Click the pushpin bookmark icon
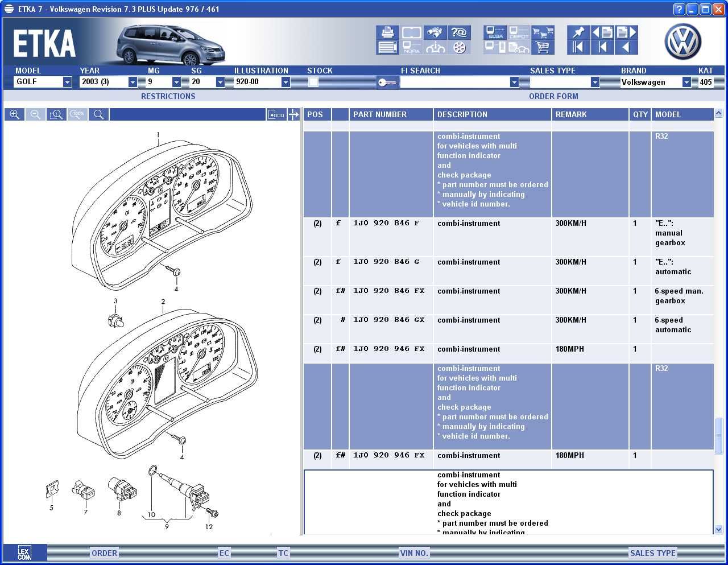 pyautogui.click(x=578, y=32)
